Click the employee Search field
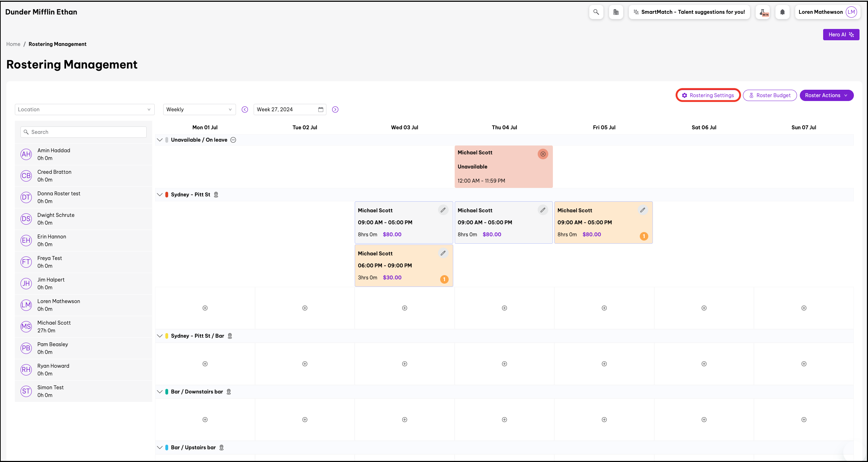The height and width of the screenshot is (462, 868). coord(84,132)
